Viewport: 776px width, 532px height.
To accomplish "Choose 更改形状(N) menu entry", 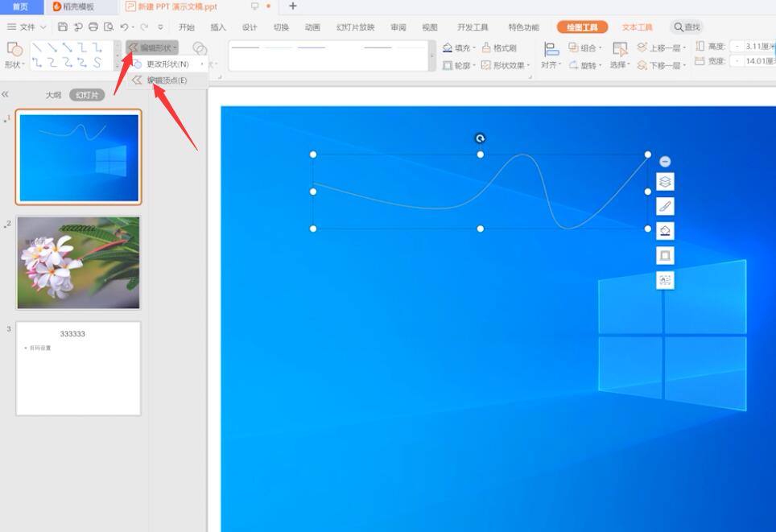I will (x=167, y=64).
